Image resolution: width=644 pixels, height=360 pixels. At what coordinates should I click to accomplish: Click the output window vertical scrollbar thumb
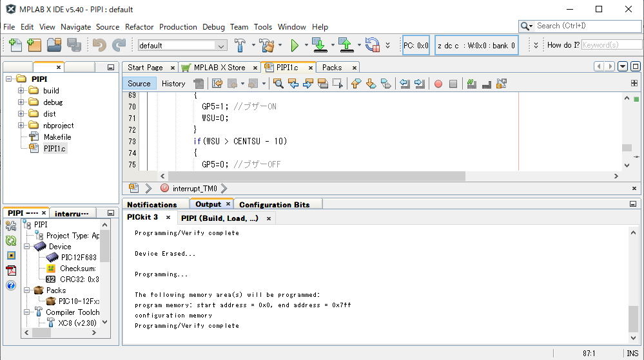[x=633, y=319]
